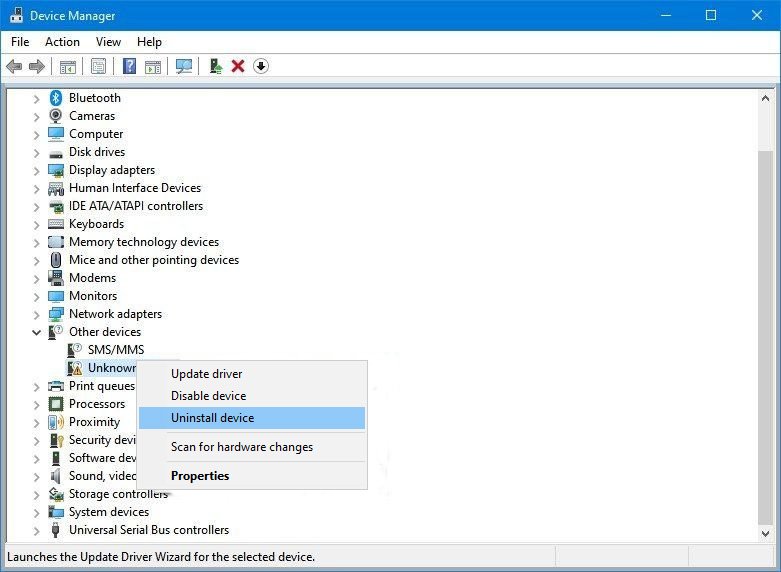Screen dimensions: 781x572
Task: Select the Print queues entry
Action: 102,386
